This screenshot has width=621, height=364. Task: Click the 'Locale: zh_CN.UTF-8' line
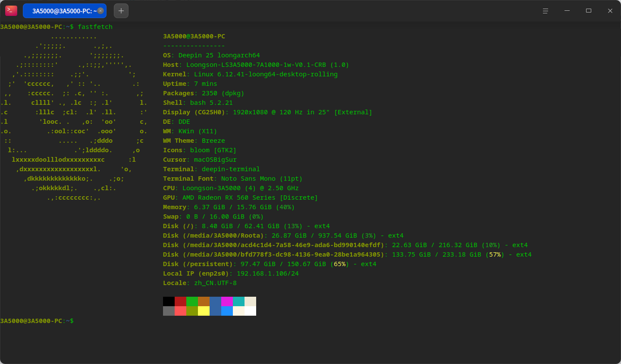pyautogui.click(x=200, y=283)
